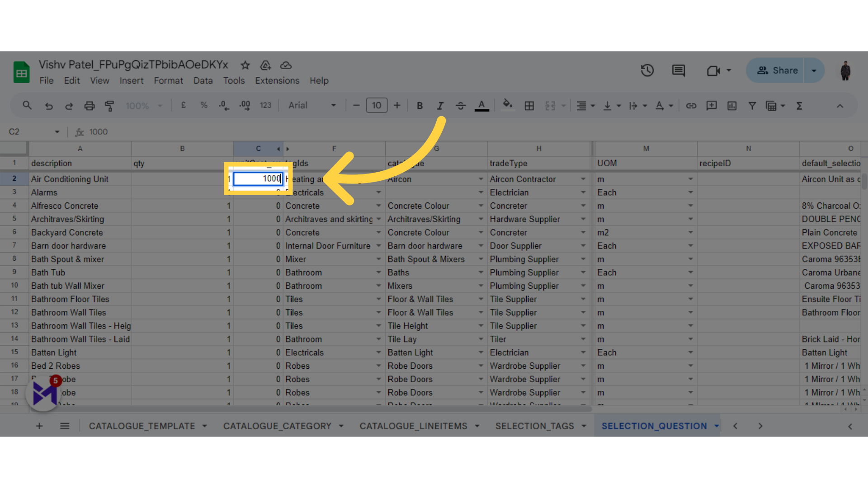Click the bold formatting icon
Viewport: 868px width, 488px height.
coord(419,105)
